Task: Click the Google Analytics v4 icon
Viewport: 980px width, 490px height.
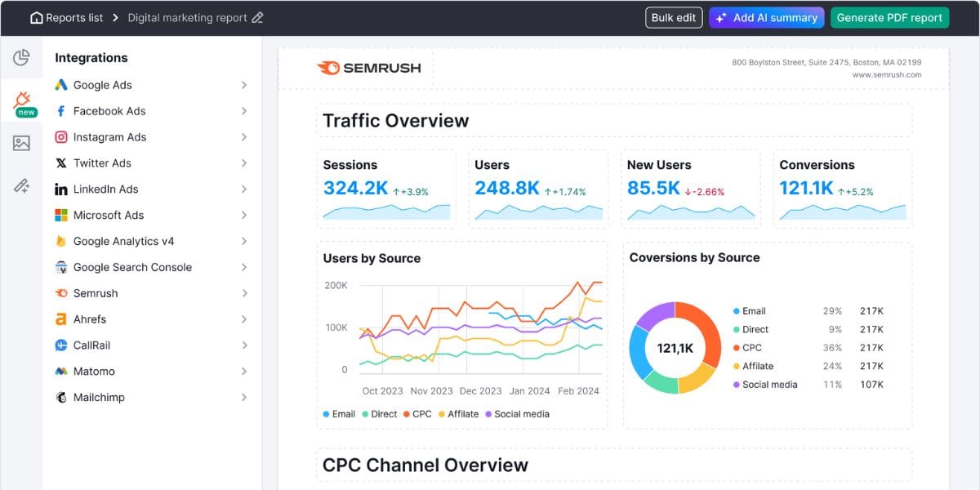Action: pos(61,242)
